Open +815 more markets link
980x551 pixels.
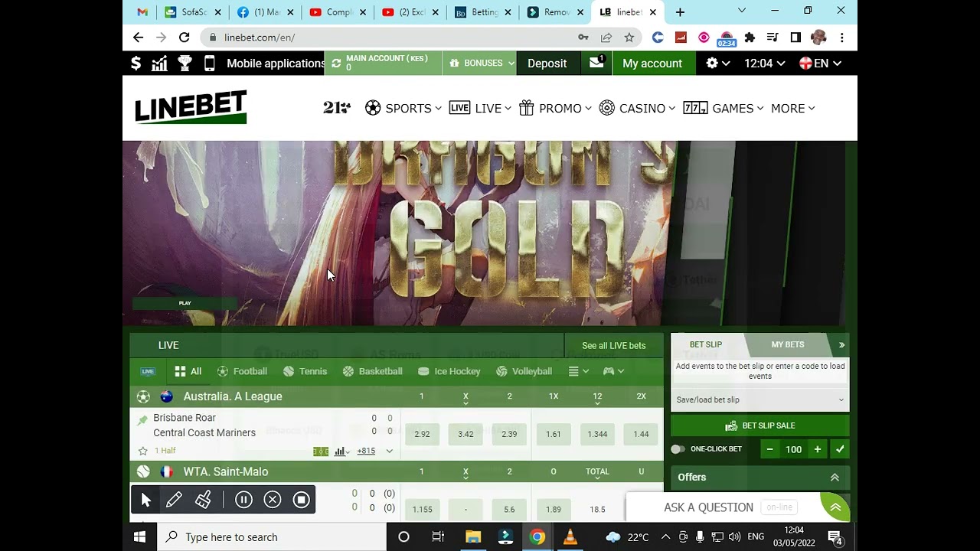coord(366,451)
